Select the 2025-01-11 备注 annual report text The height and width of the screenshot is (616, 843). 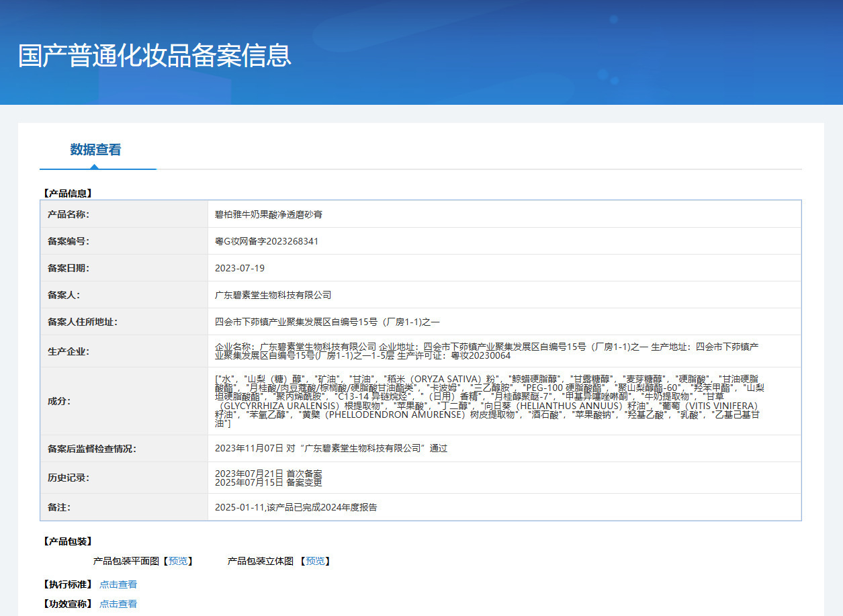[x=296, y=507]
